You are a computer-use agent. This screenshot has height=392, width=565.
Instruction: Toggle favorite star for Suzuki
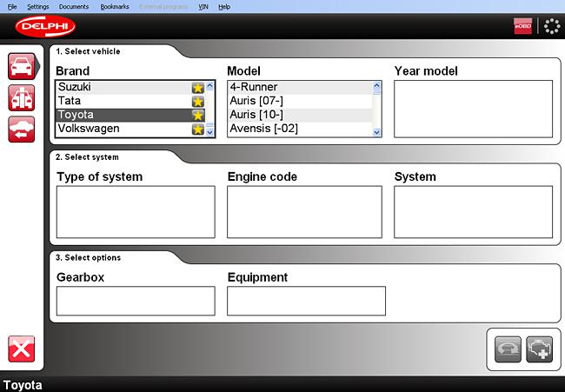198,88
